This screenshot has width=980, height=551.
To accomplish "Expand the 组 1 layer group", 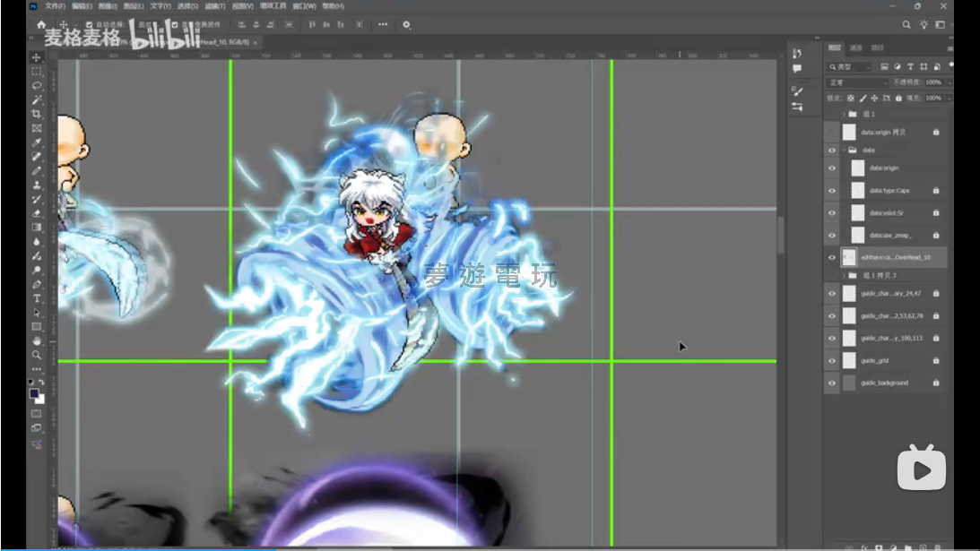I will (844, 115).
